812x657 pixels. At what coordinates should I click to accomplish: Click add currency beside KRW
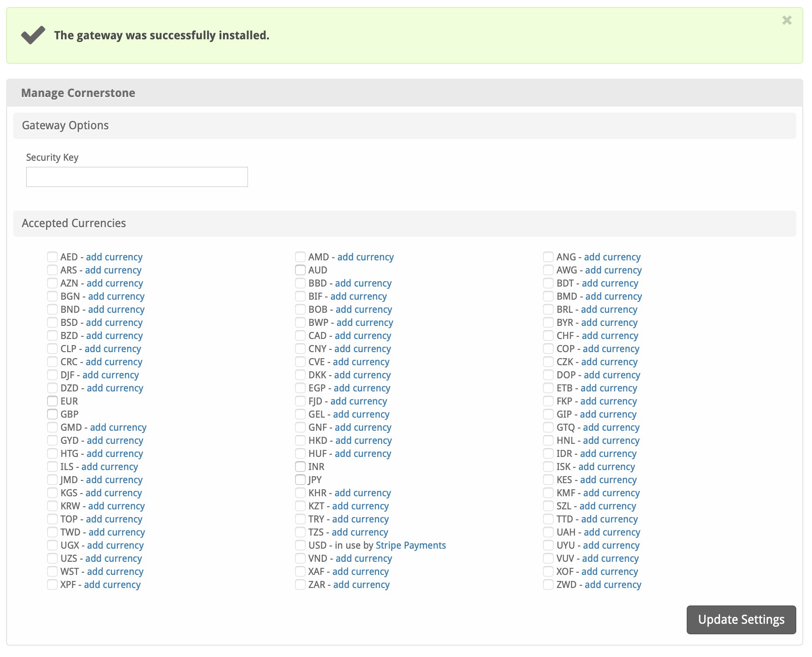(x=116, y=506)
